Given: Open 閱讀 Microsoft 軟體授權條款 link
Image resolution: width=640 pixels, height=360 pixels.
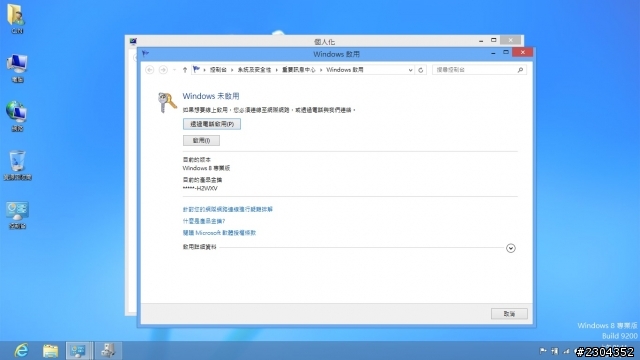Looking at the screenshot, I should pos(219,233).
